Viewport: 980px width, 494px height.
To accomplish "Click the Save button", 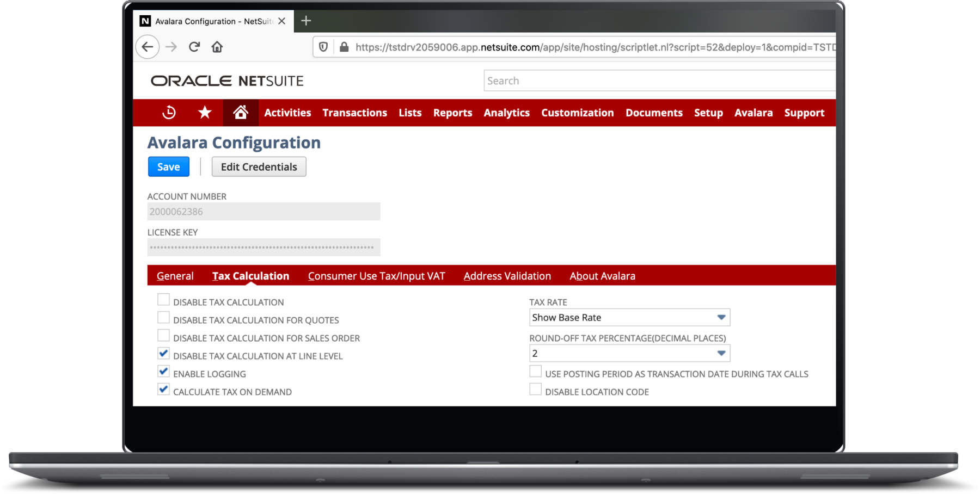I will click(x=168, y=166).
